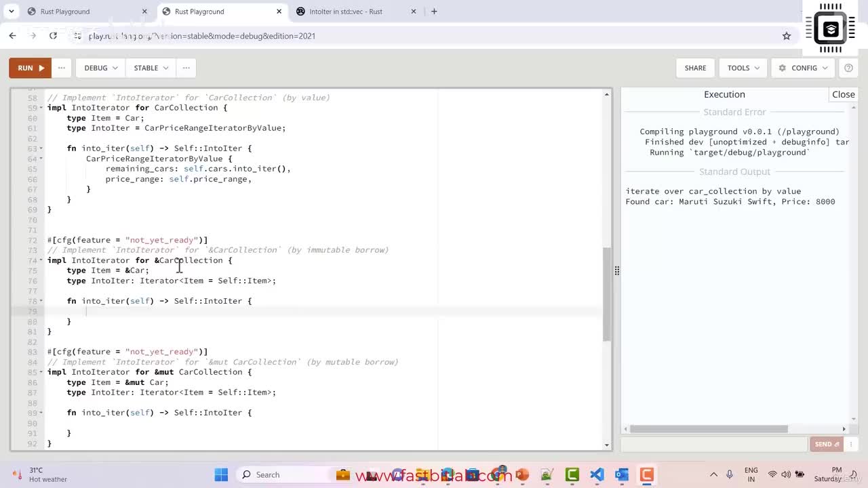Open the tab search dropdown
868x488 pixels.
[11, 12]
